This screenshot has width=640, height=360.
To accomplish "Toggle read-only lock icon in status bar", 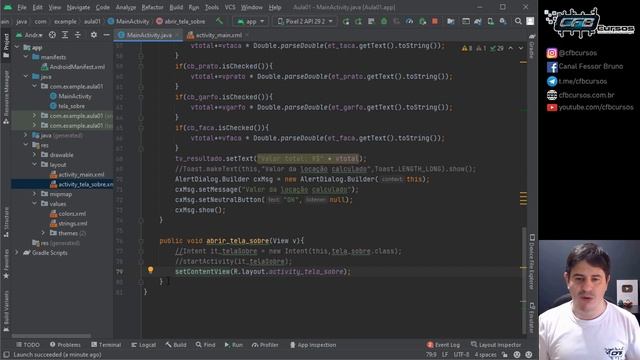I will tap(505, 355).
